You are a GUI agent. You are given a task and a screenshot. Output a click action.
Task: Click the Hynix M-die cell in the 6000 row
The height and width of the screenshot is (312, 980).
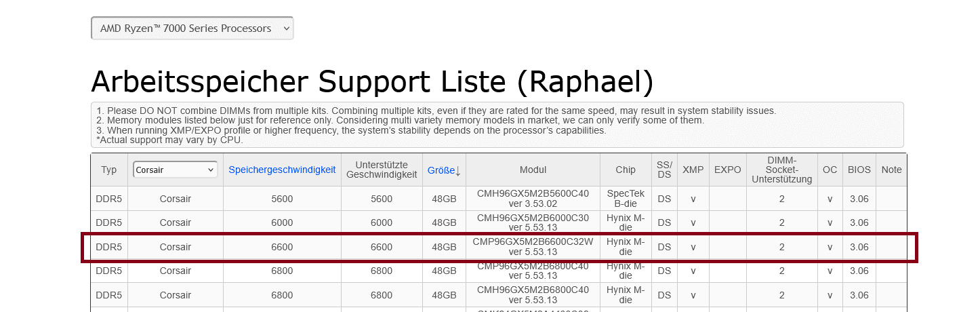pos(626,222)
